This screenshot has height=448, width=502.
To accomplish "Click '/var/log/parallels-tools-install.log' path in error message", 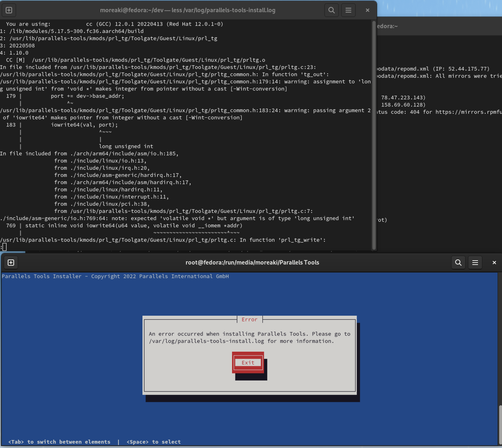I will pos(207,341).
